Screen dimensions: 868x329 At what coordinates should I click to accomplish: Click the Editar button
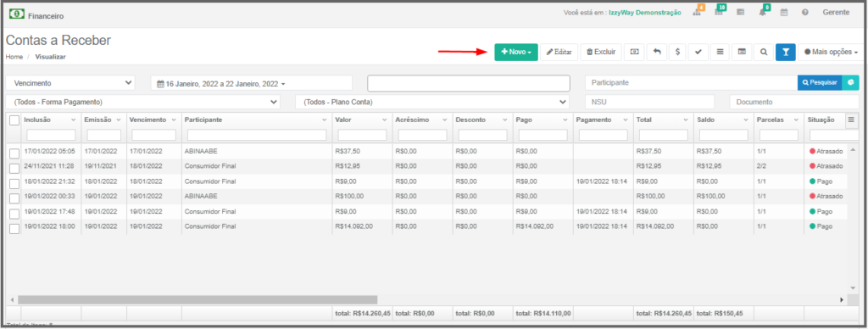coord(559,52)
